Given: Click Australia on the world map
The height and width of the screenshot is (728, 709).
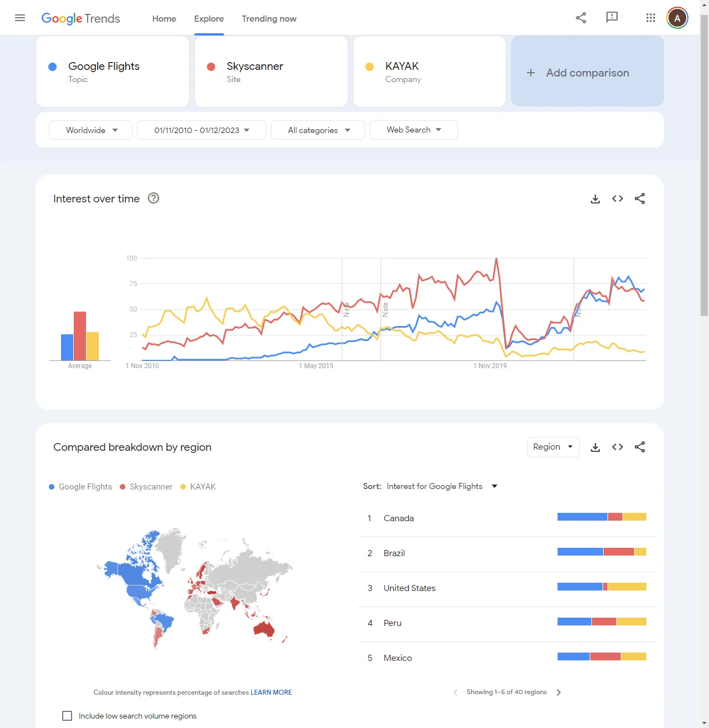Looking at the screenshot, I should point(264,628).
